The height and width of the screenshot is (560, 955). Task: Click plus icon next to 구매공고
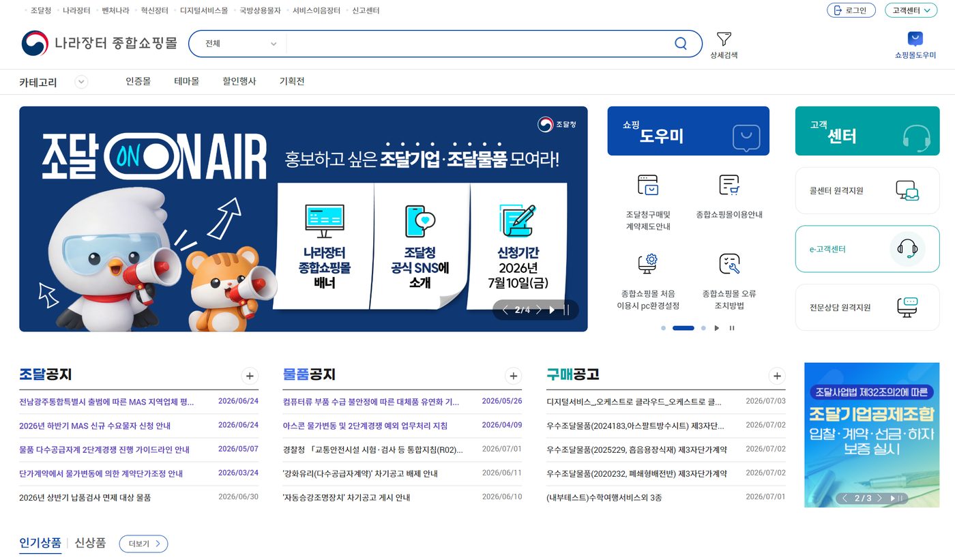[777, 376]
